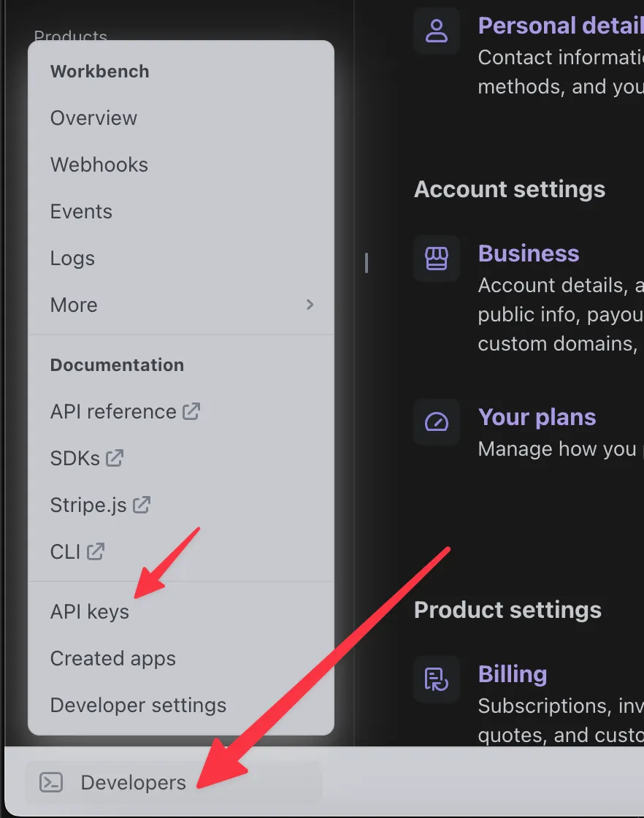
Task: Open Created apps
Action: (112, 658)
